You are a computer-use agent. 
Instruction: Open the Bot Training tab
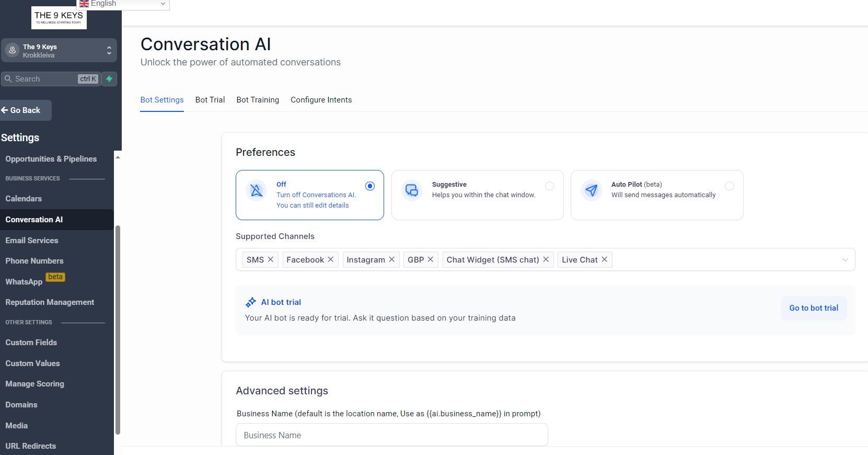[x=258, y=100]
